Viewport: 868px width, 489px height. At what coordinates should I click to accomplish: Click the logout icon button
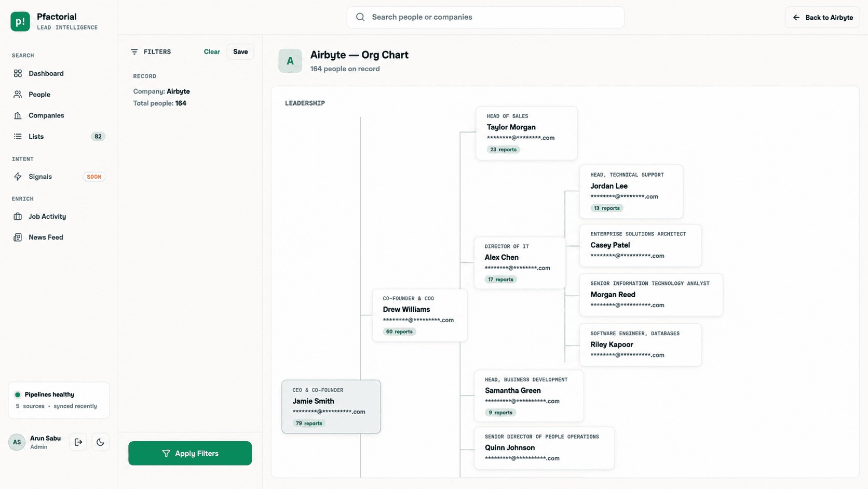click(x=78, y=442)
